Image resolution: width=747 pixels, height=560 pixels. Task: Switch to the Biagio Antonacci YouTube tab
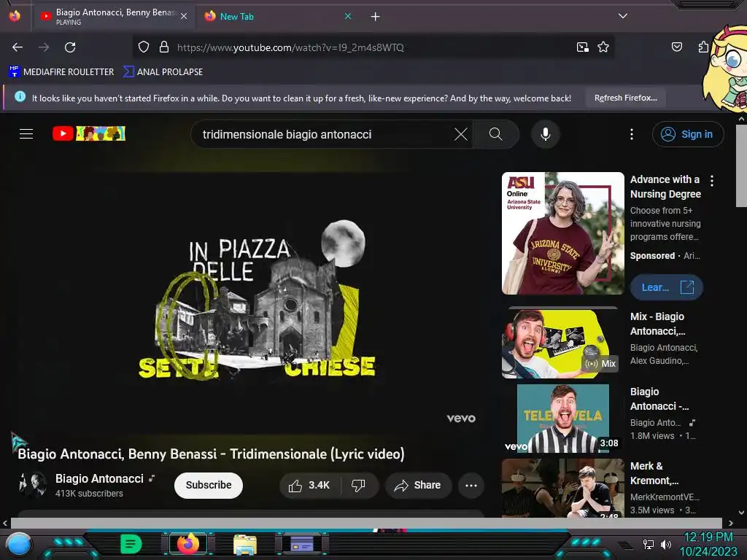click(113, 16)
